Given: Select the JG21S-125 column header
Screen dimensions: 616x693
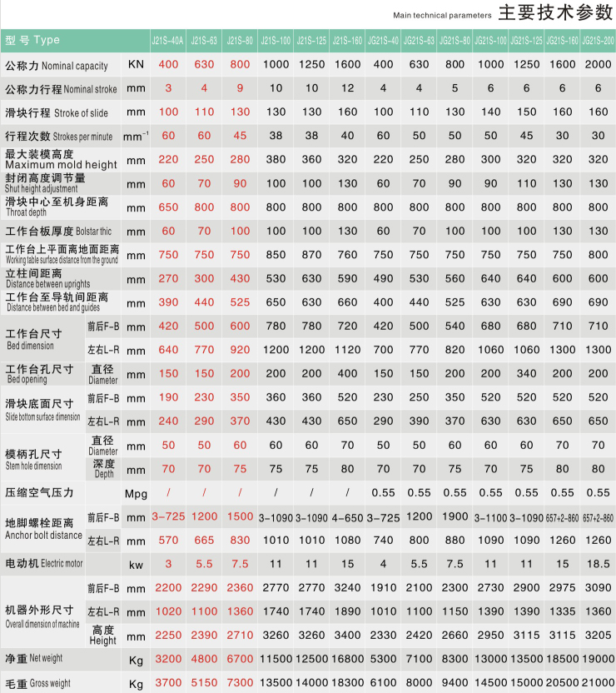Looking at the screenshot, I should (x=526, y=41).
